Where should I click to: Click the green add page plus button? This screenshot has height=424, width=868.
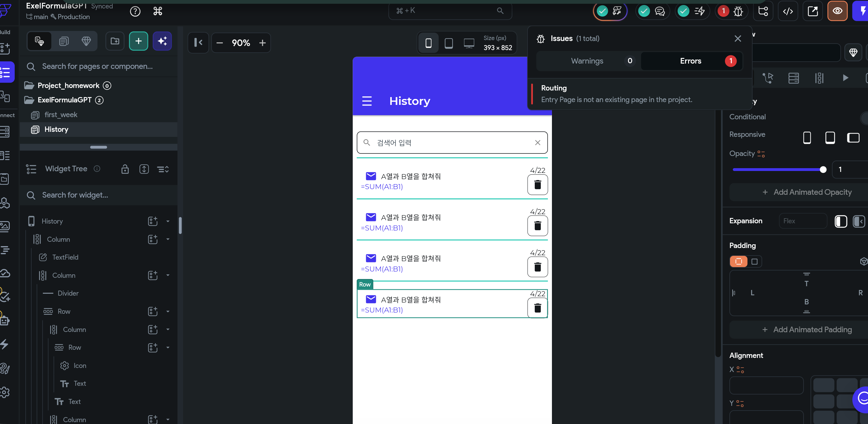[139, 41]
